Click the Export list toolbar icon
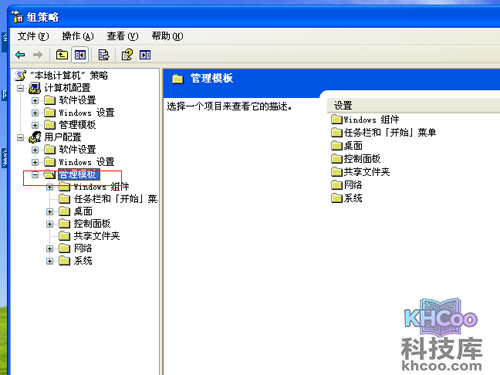Screen dimensions: 500x375 [104, 55]
